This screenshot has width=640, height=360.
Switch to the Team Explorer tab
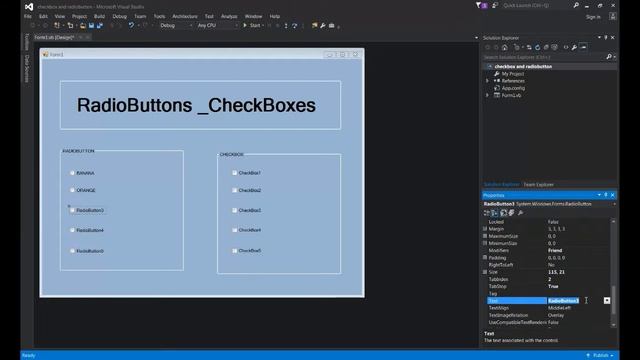(x=538, y=184)
